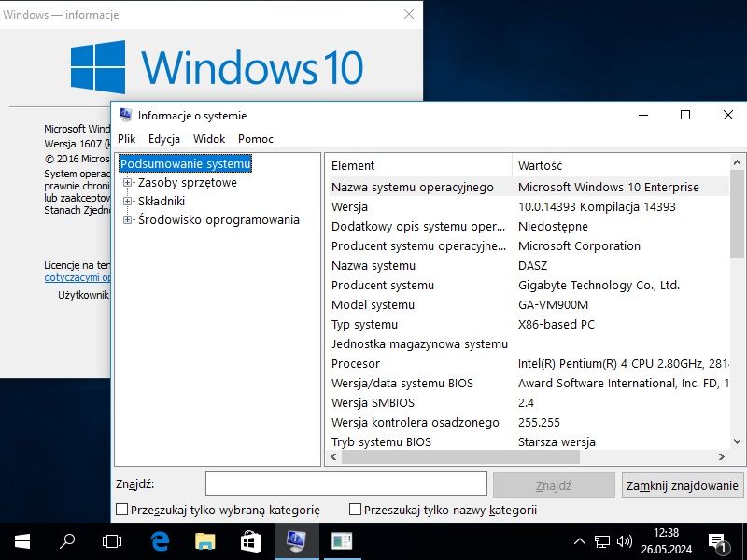Click the 'Wartość' column header

point(621,165)
